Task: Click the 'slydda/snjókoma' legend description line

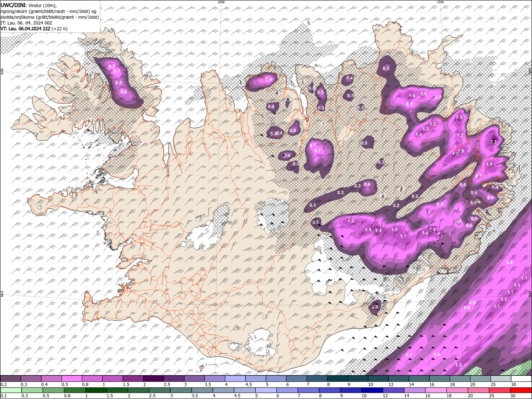Action: point(49,17)
